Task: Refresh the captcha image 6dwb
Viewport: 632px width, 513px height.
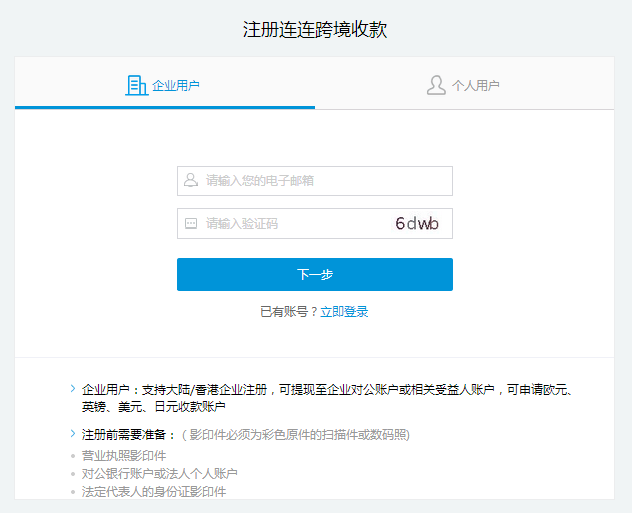Action: tap(417, 223)
